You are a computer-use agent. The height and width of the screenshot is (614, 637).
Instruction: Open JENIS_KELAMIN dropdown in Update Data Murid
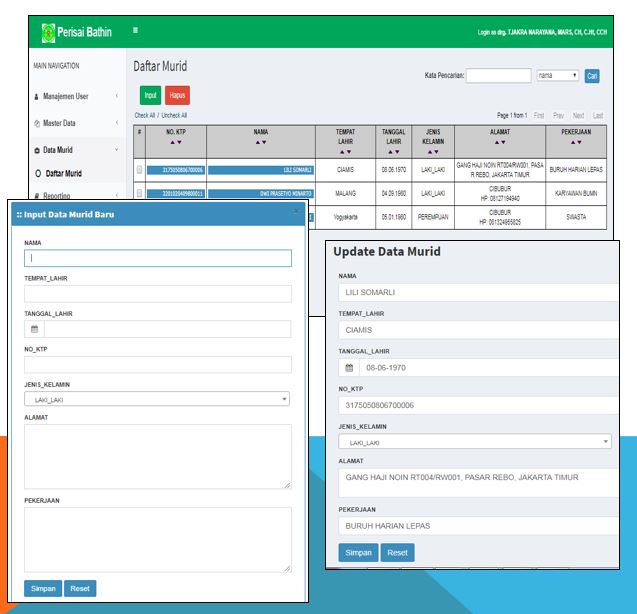[x=474, y=441]
